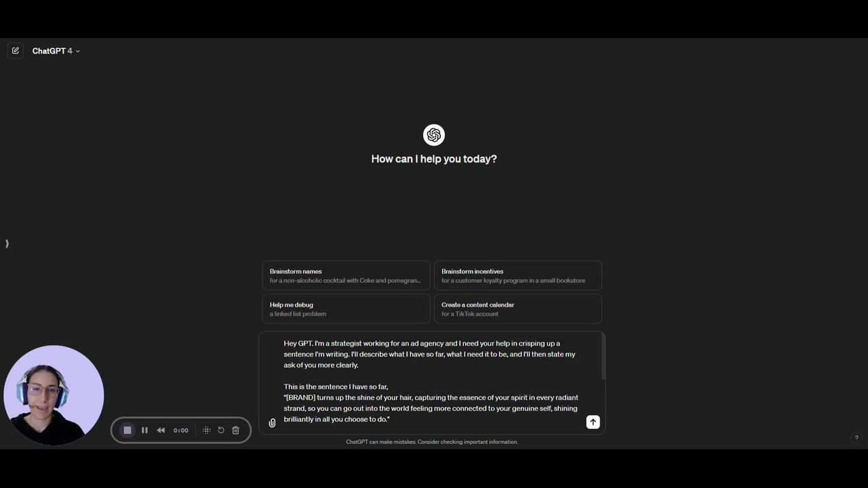The width and height of the screenshot is (868, 488).
Task: Click the blur effect dotted icon
Action: pos(206,430)
